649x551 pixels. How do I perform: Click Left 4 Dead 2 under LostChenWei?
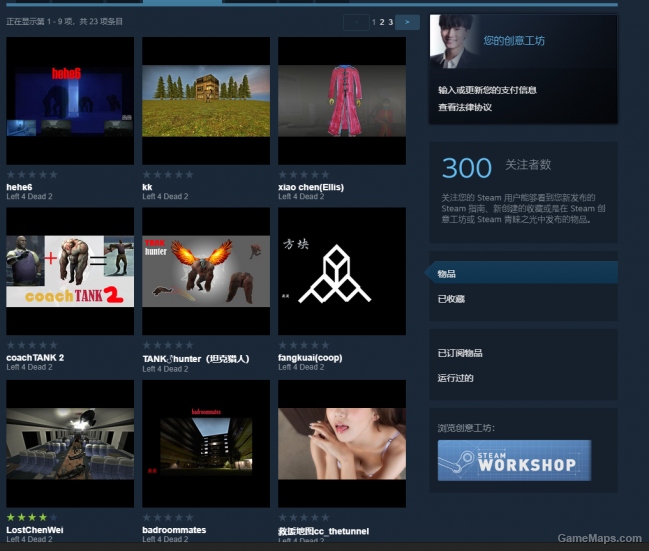pyautogui.click(x=29, y=539)
